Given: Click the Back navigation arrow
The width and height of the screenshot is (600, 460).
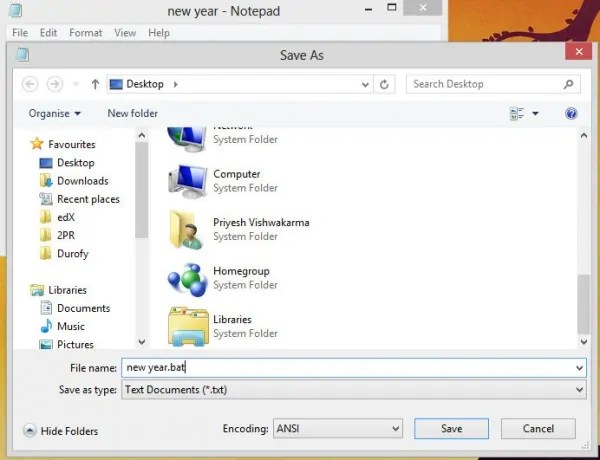Looking at the screenshot, I should [x=30, y=84].
